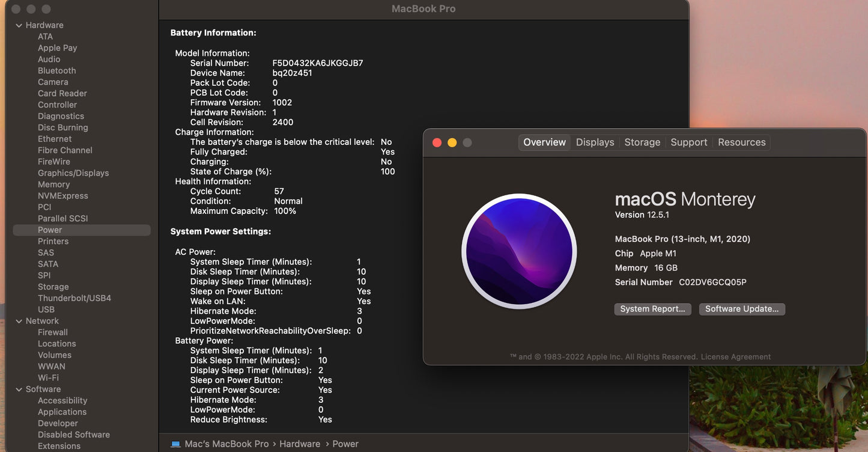Image resolution: width=868 pixels, height=452 pixels.
Task: Select Bluetooth in the Hardware list
Action: pos(56,71)
